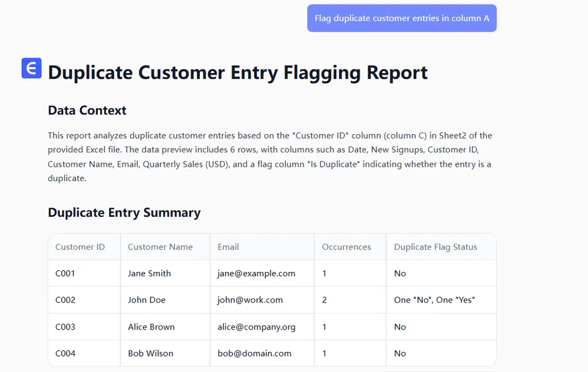Viewport: 588px width, 372px height.
Task: Click the Customer ID column header
Action: (80, 247)
